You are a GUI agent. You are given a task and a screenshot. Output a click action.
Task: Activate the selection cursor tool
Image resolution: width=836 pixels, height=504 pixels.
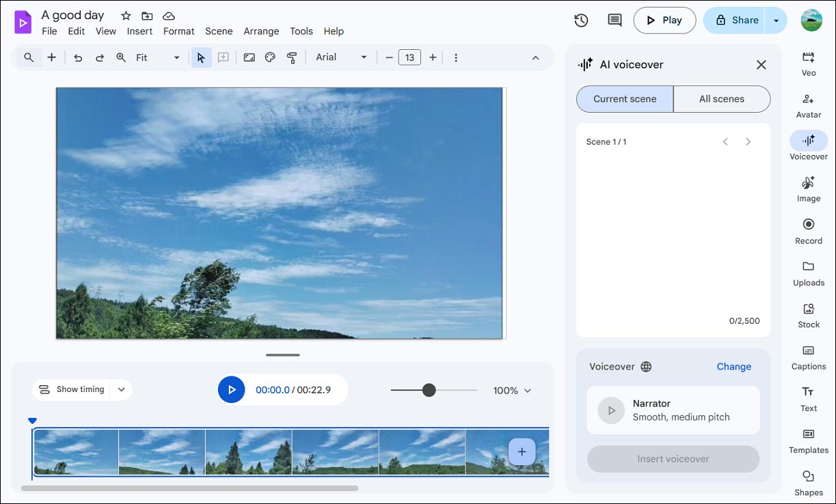201,57
